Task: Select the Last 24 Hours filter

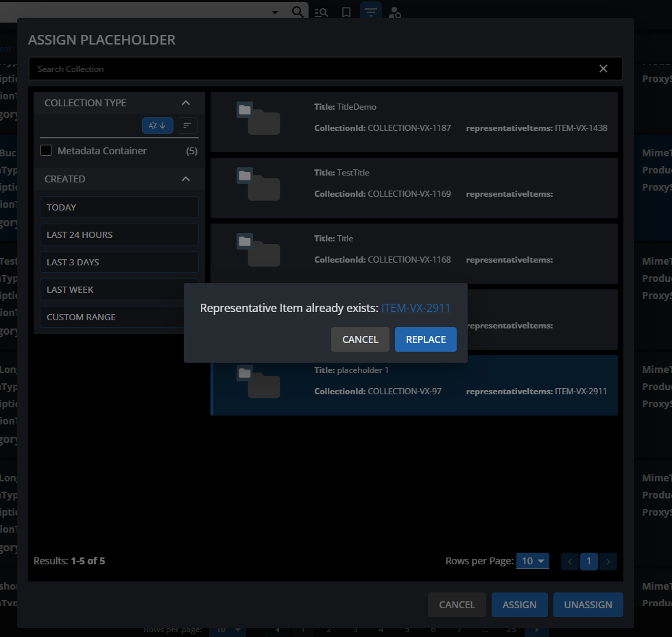Action: pyautogui.click(x=119, y=235)
